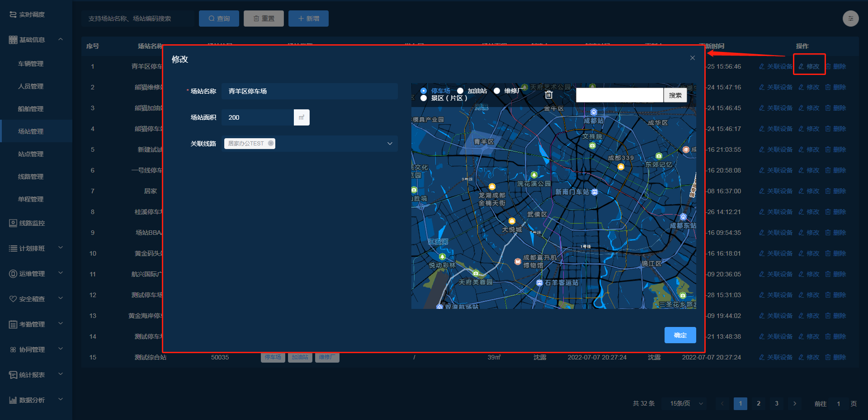Open the 15条/页 page size dropdown

click(x=686, y=404)
